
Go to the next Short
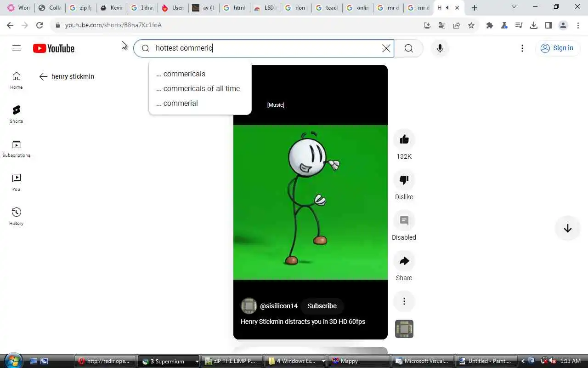568,229
